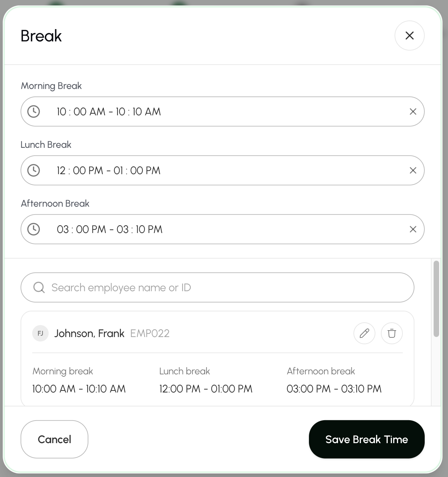This screenshot has width=448, height=477.
Task: Click the magnifier icon in employee search
Action: pos(39,287)
